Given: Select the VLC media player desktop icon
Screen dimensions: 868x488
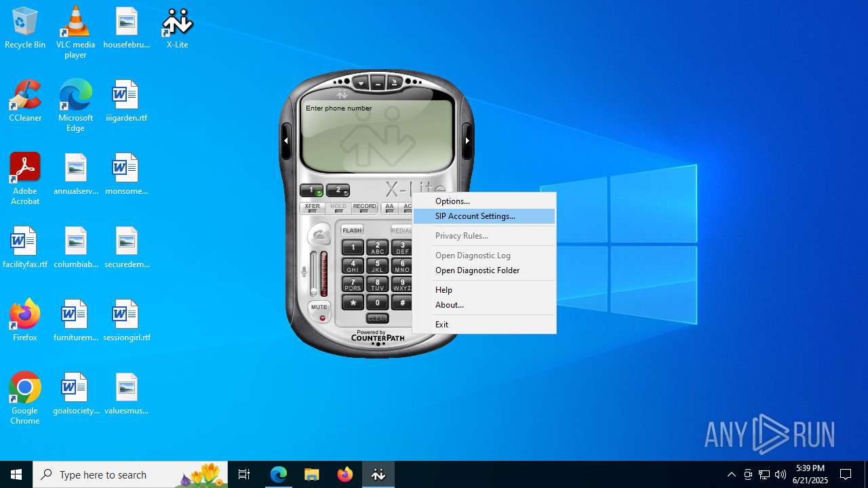Looking at the screenshot, I should point(75,33).
